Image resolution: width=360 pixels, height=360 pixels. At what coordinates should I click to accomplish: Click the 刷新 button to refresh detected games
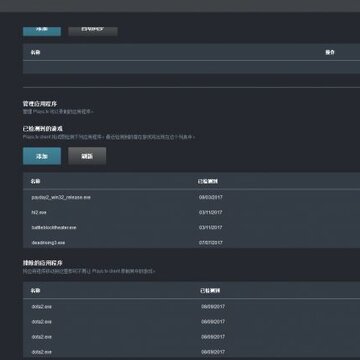point(87,156)
